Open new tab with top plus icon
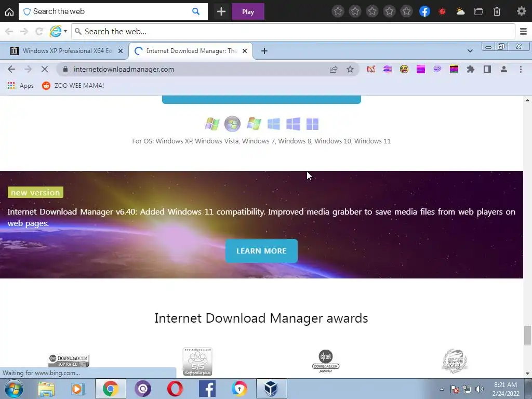532x399 pixels. [221, 12]
